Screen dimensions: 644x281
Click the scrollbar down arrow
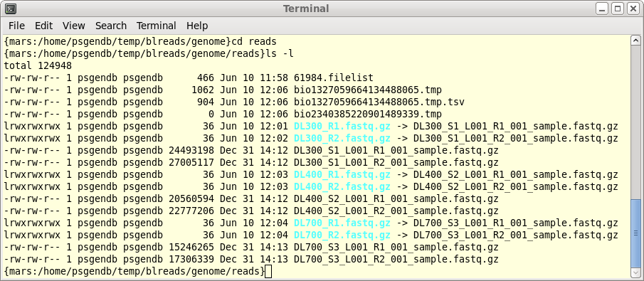tap(635, 272)
